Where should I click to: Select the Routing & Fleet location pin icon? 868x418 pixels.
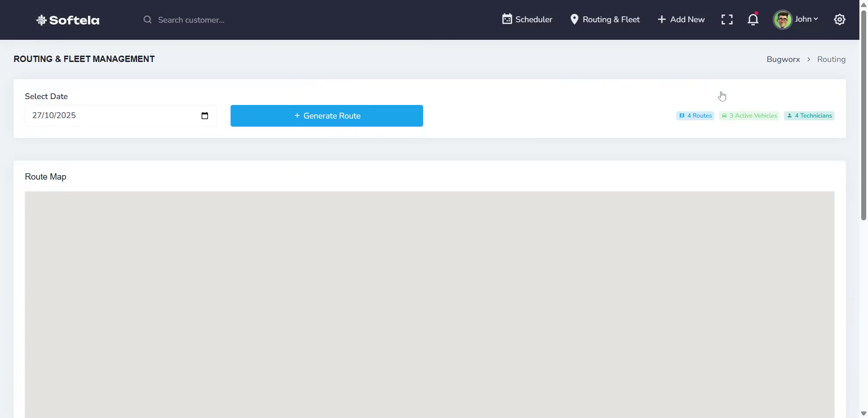575,19
